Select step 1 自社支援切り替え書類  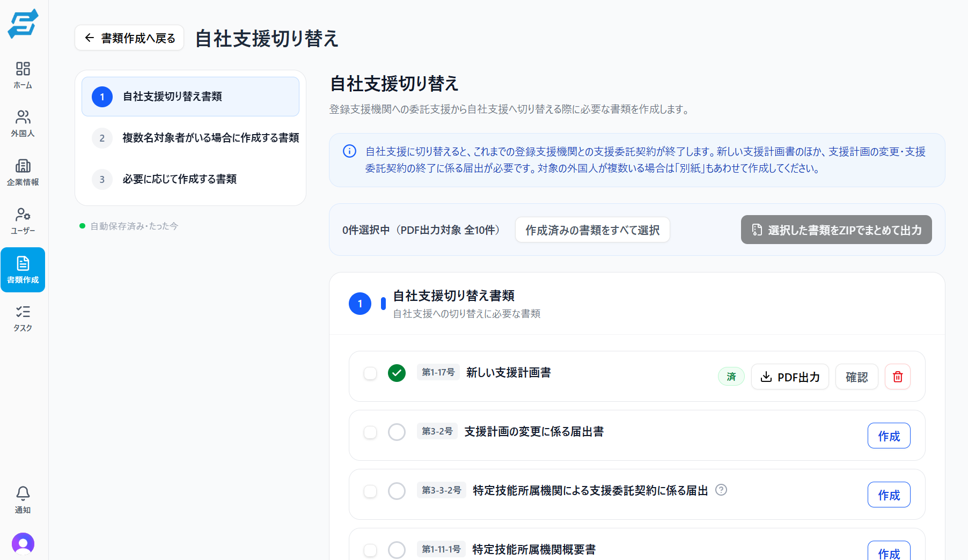click(x=190, y=97)
